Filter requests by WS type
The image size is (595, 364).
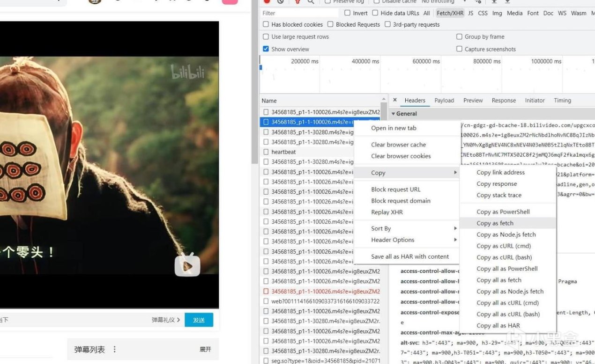coord(562,13)
